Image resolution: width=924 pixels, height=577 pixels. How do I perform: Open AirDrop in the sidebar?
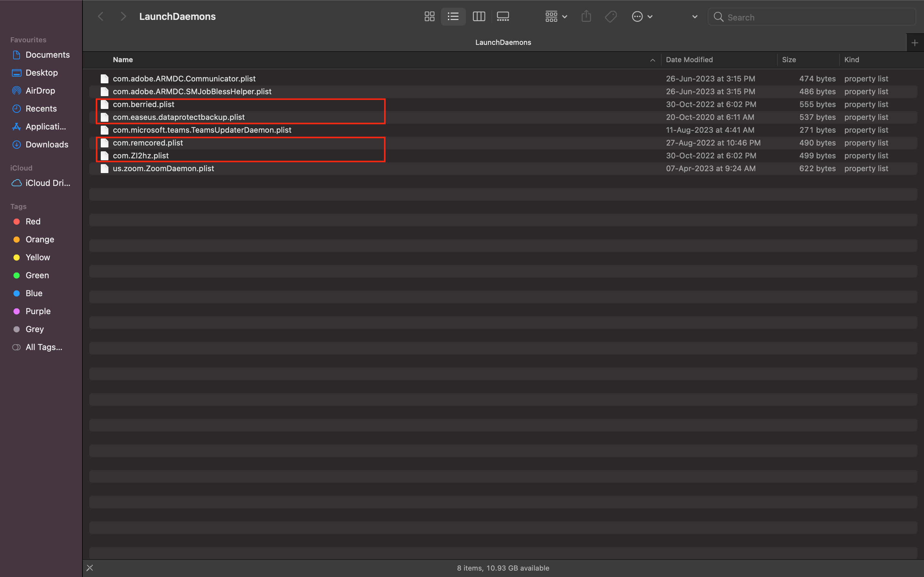(40, 90)
